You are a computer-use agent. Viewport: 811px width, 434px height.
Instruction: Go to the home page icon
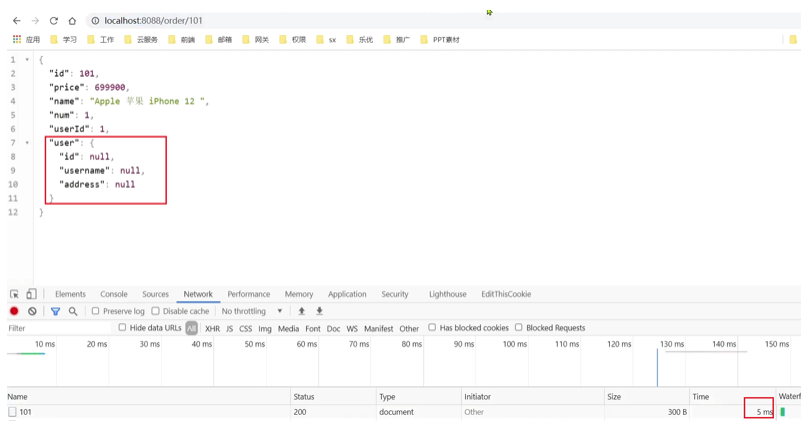tap(72, 21)
